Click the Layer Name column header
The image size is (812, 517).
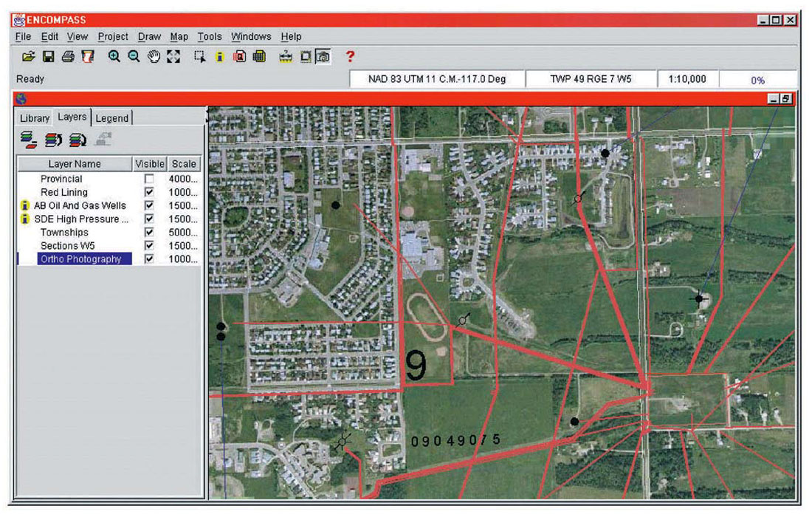(x=75, y=164)
